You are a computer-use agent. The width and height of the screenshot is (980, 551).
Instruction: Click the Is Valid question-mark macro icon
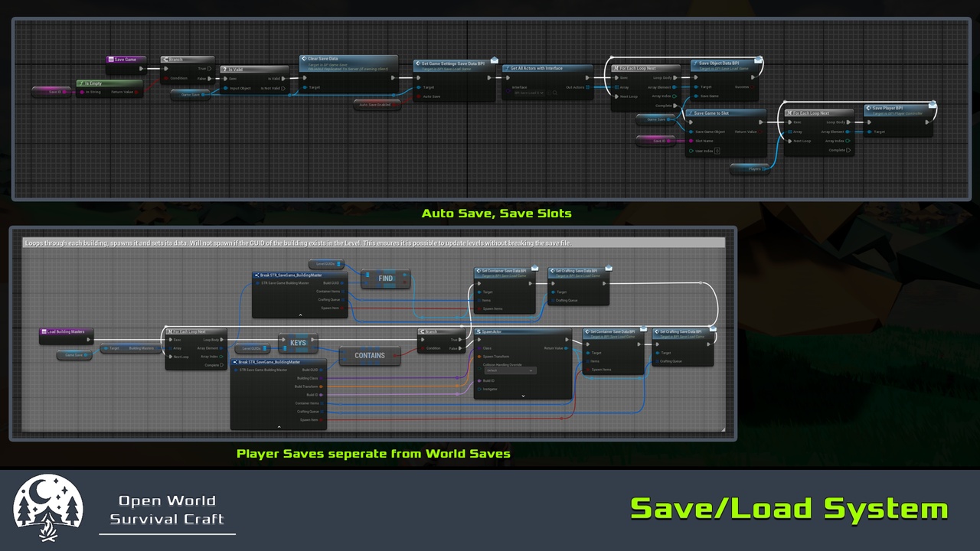tap(224, 69)
